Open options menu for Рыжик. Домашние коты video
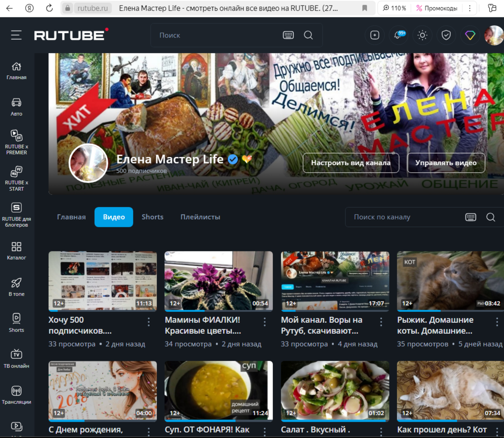 pyautogui.click(x=497, y=322)
